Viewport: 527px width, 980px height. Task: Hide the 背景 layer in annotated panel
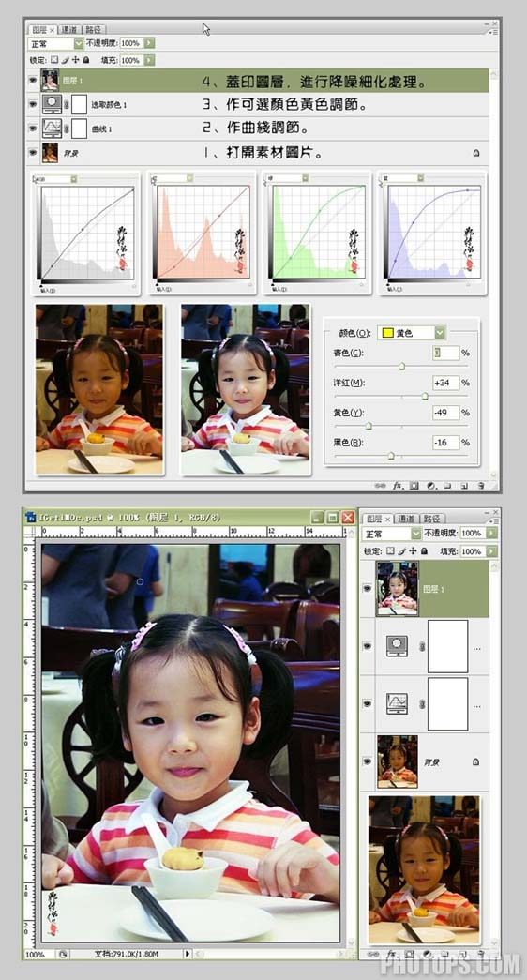tap(33, 152)
